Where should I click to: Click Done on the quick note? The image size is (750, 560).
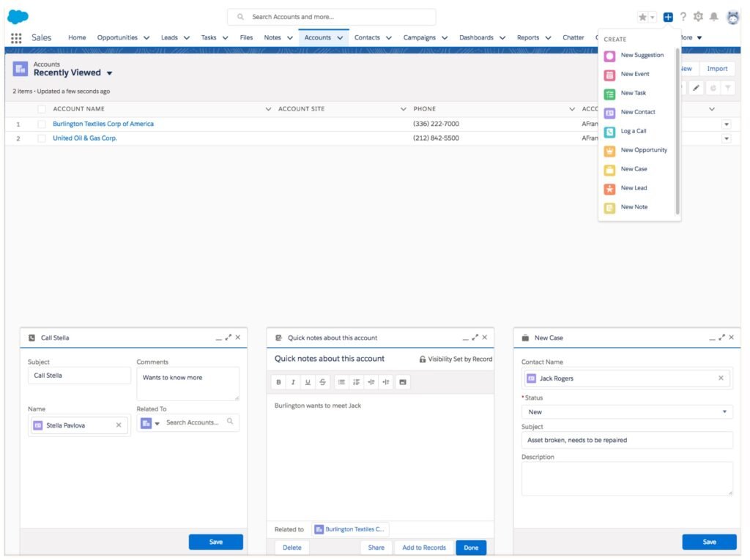pos(471,548)
